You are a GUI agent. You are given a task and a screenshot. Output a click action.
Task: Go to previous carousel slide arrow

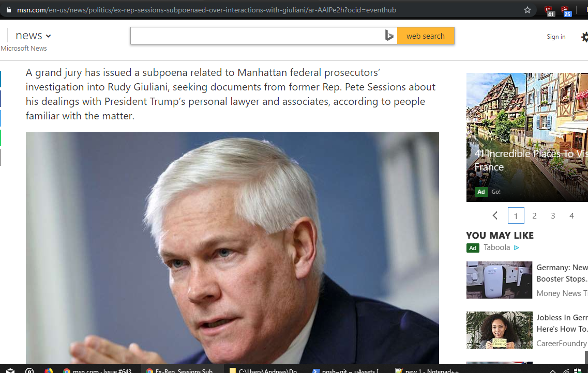click(x=495, y=215)
